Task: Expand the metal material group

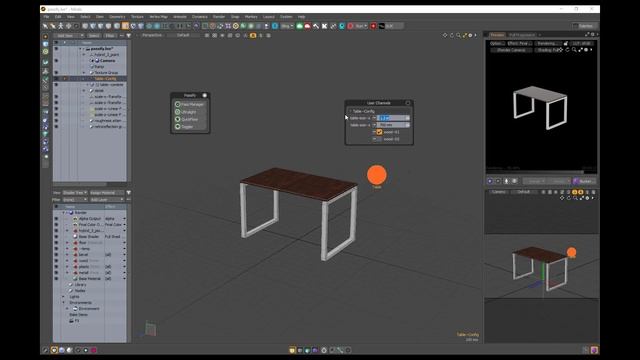Action: [x=68, y=273]
